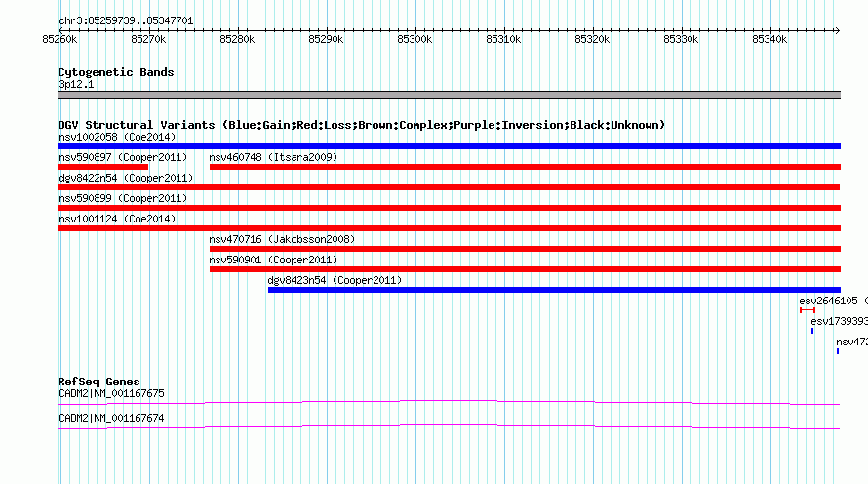Click the ruler's right arrow end
The image size is (868, 484).
coord(838,30)
